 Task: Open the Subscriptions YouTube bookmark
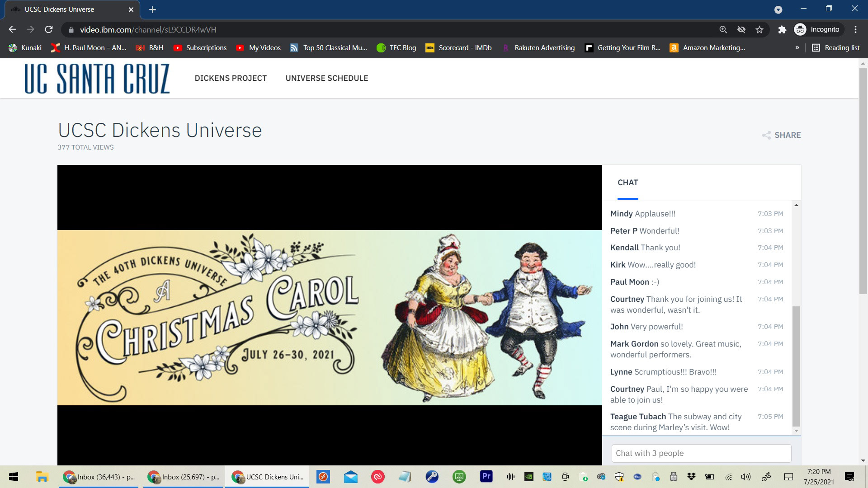tap(200, 47)
